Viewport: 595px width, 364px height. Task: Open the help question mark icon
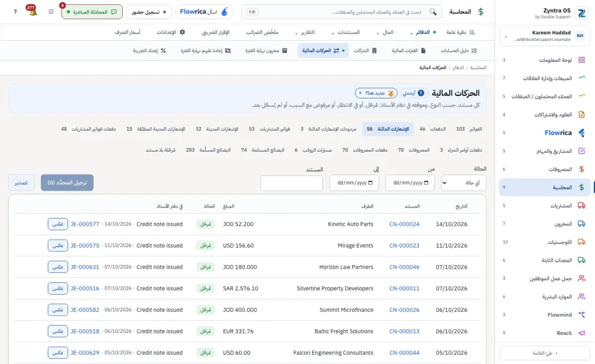coord(15,12)
